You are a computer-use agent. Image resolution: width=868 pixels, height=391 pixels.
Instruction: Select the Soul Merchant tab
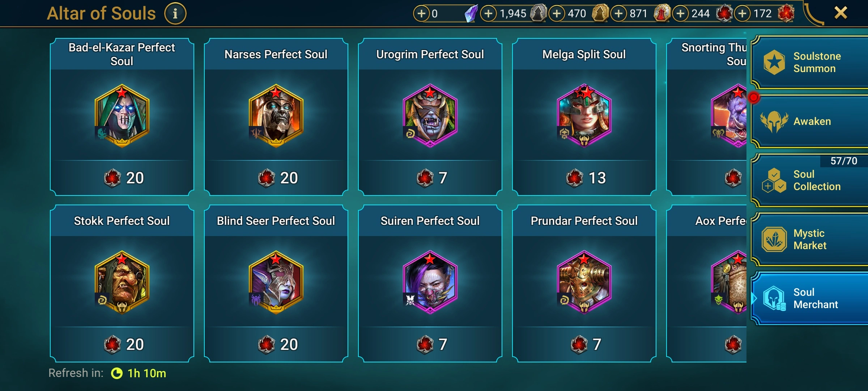[x=809, y=298]
